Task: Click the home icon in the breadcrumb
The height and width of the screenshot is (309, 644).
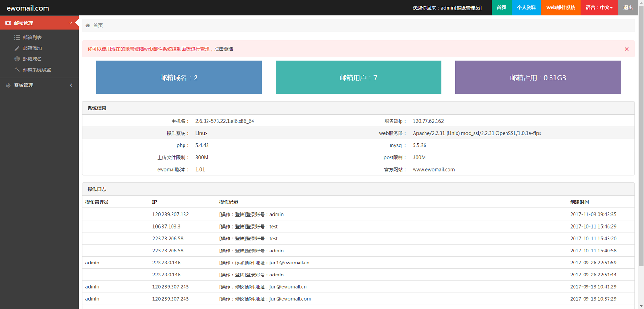Action: coord(88,25)
